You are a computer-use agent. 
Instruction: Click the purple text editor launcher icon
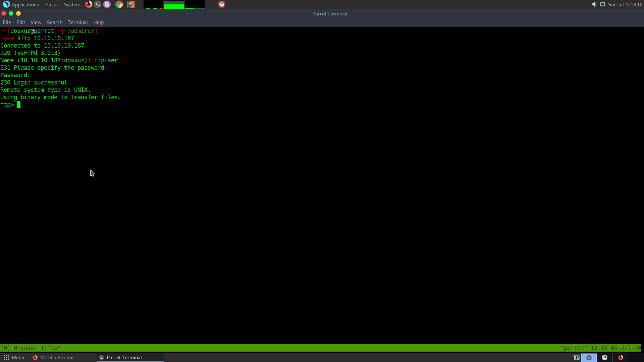pos(107,4)
